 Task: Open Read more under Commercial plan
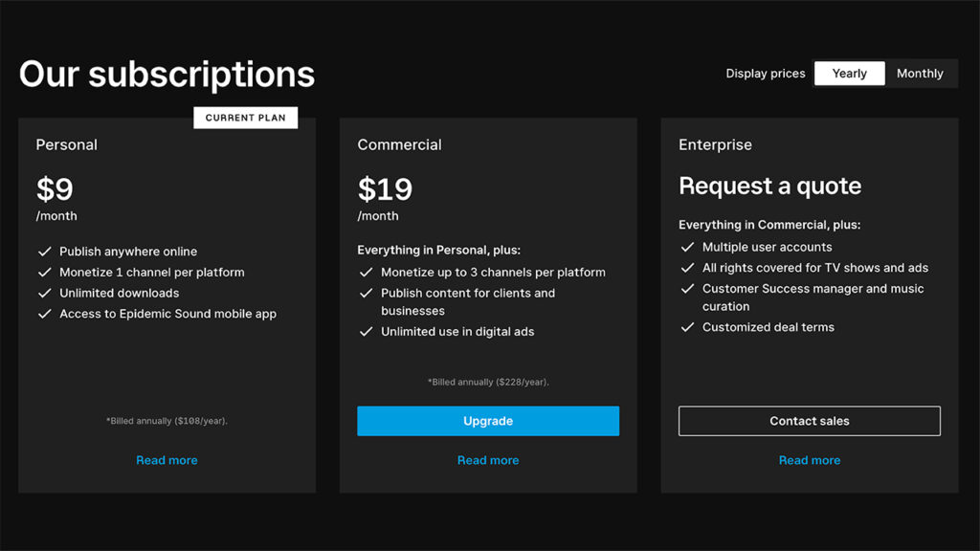[488, 460]
